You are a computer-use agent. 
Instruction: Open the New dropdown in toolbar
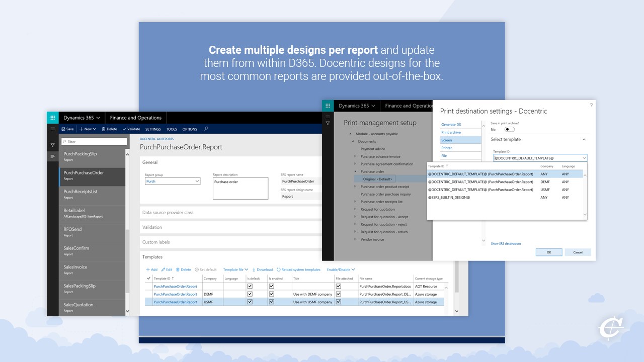point(88,129)
